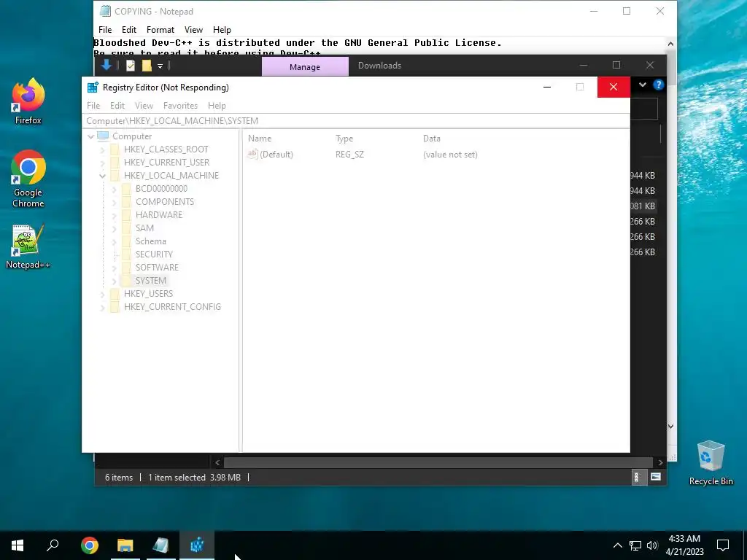Open the Recycle Bin icon
Image resolution: width=747 pixels, height=560 pixels.
tap(711, 463)
